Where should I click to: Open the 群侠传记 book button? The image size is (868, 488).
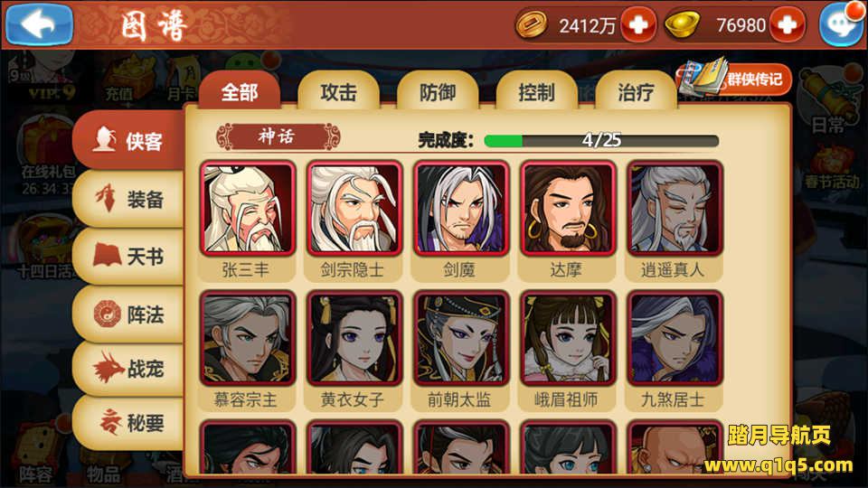734,79
